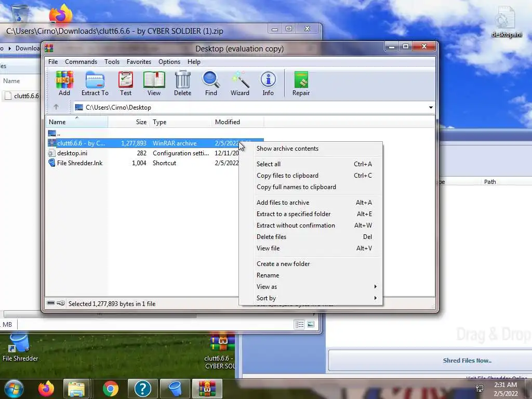Image resolution: width=532 pixels, height=399 pixels.
Task: Select clutt6.6 file in Explorer window
Action: pos(22,96)
